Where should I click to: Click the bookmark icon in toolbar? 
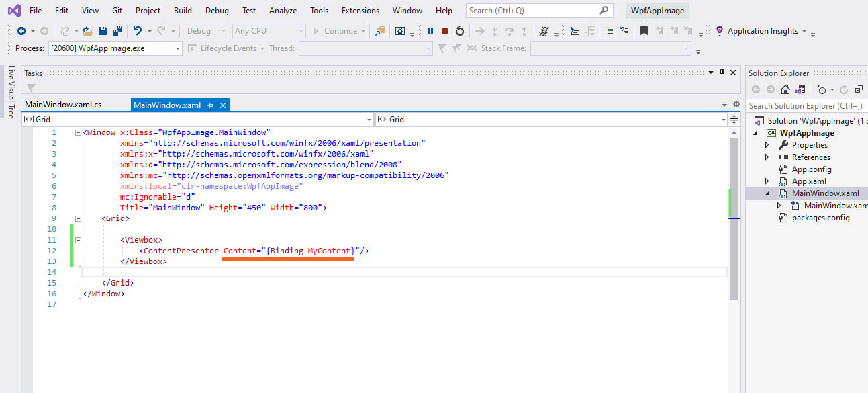pos(644,31)
